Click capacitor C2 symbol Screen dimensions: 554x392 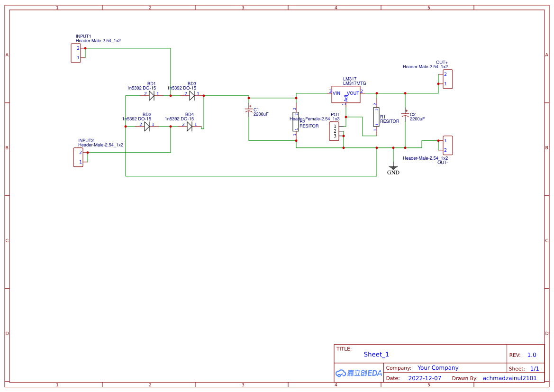pyautogui.click(x=406, y=114)
